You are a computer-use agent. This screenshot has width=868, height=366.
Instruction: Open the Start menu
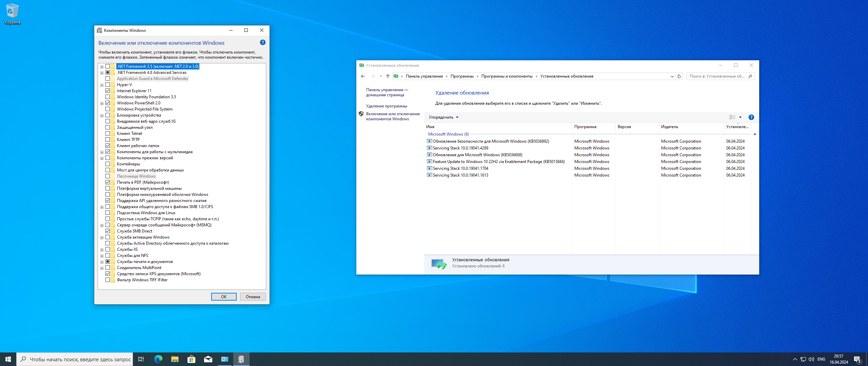click(x=8, y=359)
